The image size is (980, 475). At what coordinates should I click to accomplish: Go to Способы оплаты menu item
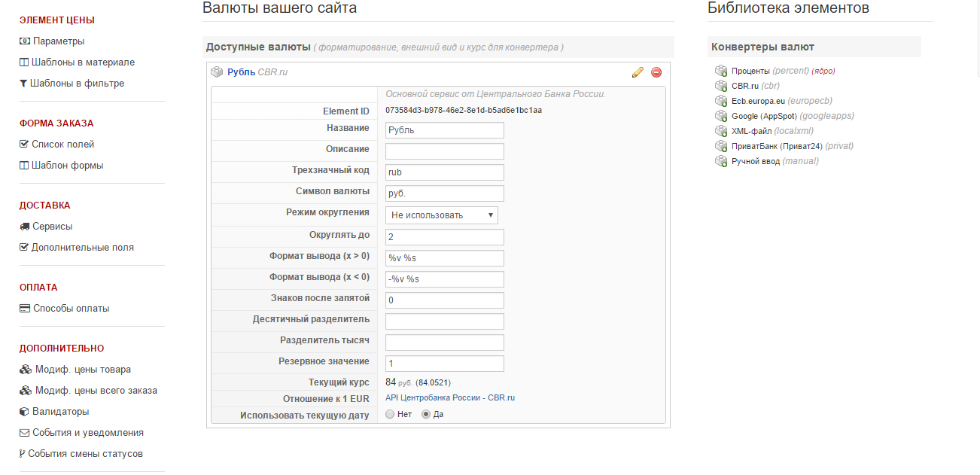(x=71, y=309)
